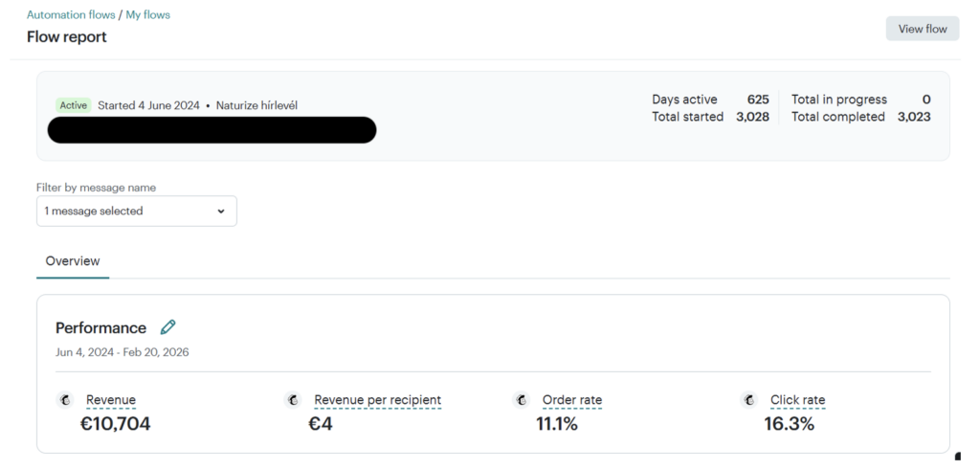Click the pencil edit icon beside Performance
The image size is (980, 469).
[168, 327]
